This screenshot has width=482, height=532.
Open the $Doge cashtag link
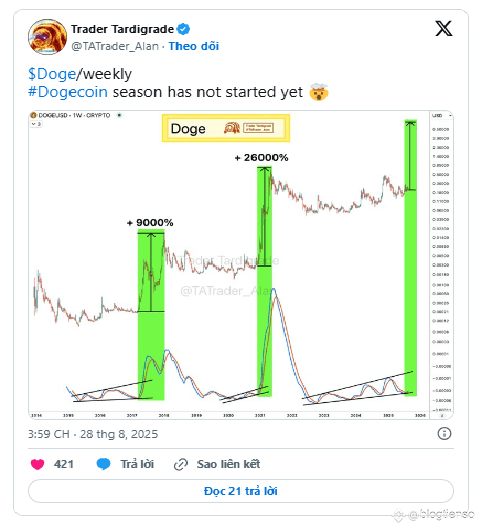pos(52,74)
